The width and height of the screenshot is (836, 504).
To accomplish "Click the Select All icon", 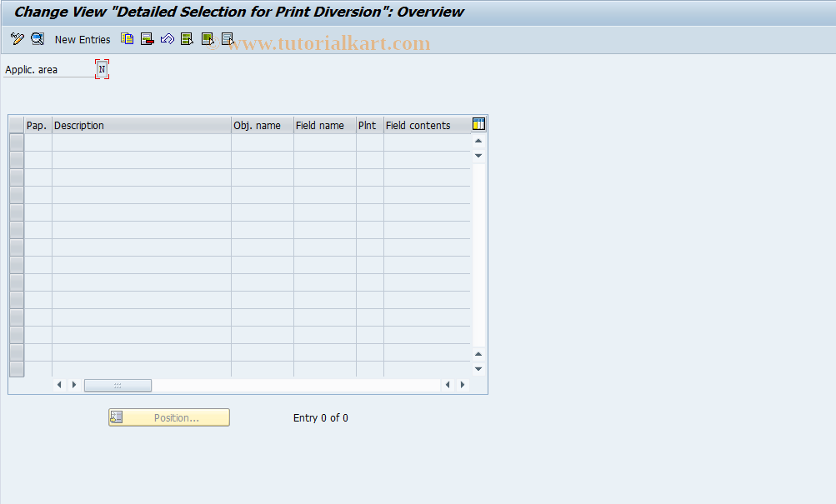I will [188, 39].
